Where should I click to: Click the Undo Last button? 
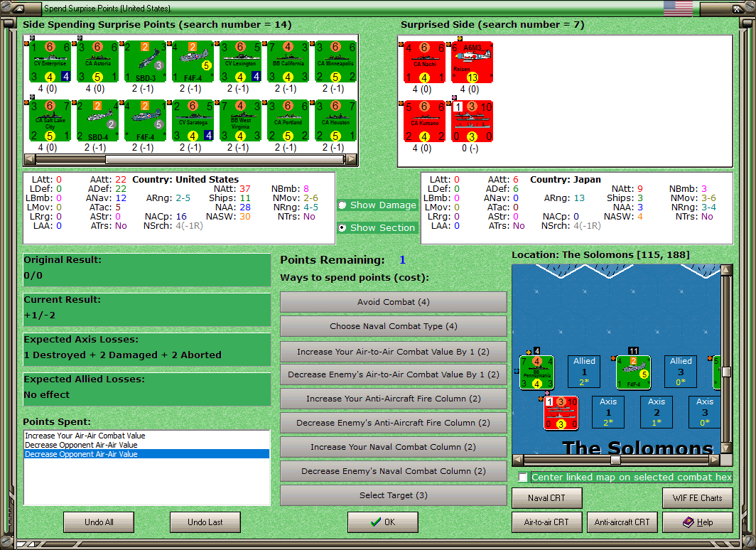coord(205,522)
